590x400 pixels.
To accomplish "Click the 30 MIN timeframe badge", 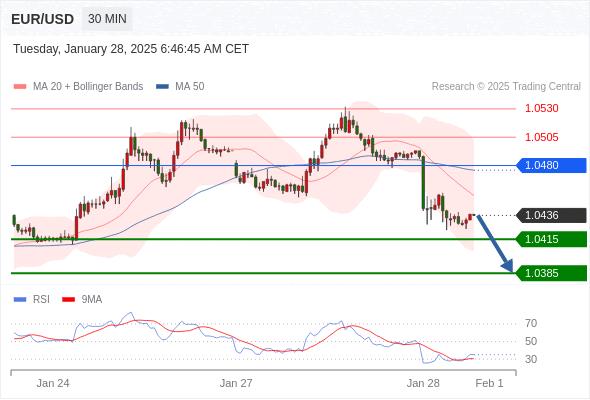I will pos(107,19).
